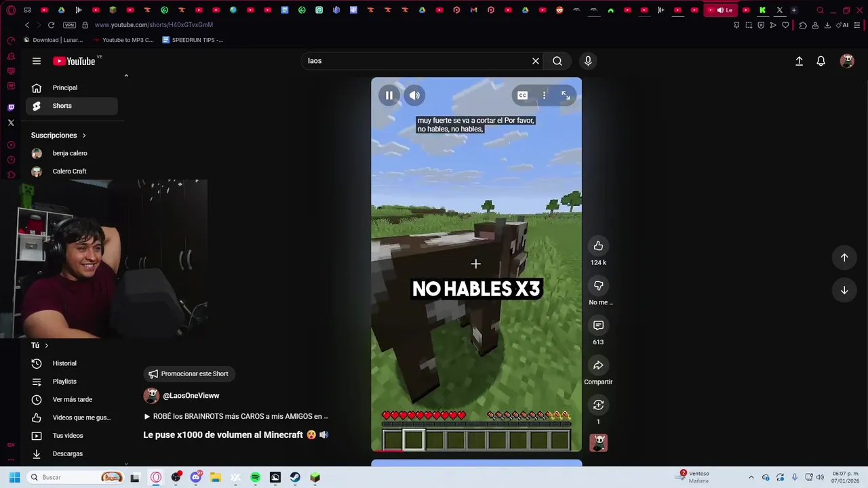Dislike the Short with thumbs down
Screen dimensions: 868x488
click(x=598, y=286)
